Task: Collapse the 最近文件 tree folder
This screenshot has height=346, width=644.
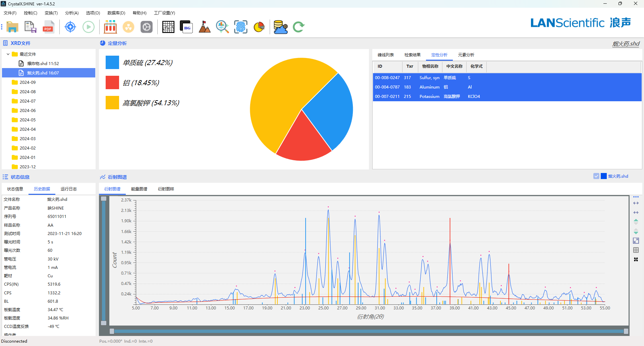Action: 8,54
